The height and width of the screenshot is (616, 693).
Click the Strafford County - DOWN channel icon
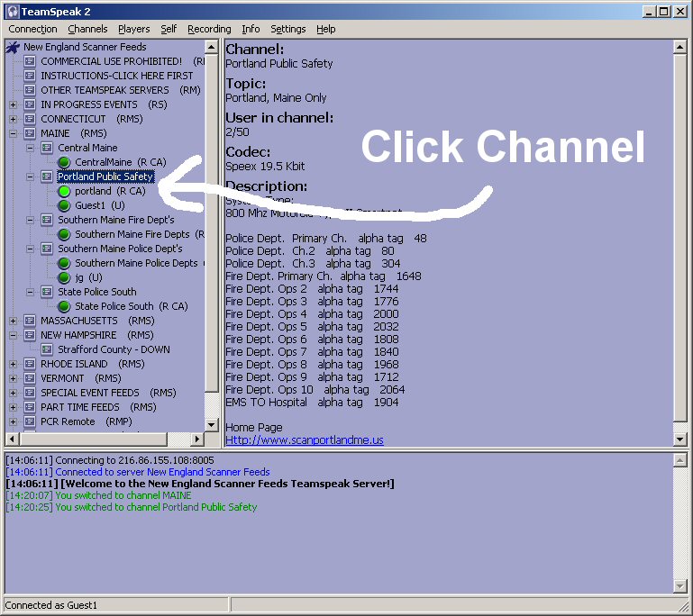click(47, 349)
